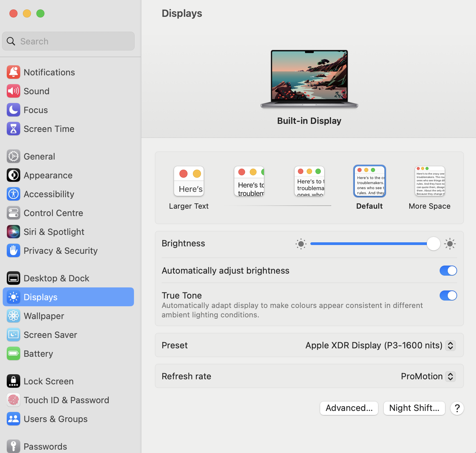
Task: Select the Wallpaper flower icon
Action: click(13, 316)
